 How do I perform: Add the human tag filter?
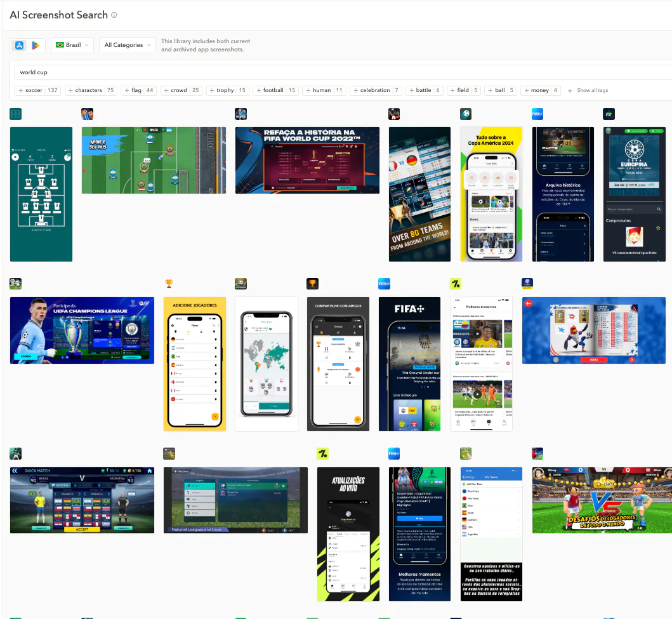(324, 90)
